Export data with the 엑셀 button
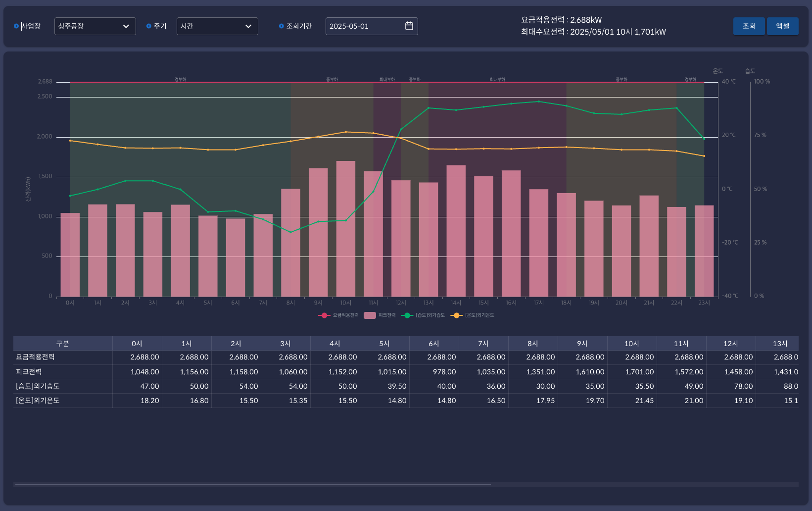 click(782, 26)
